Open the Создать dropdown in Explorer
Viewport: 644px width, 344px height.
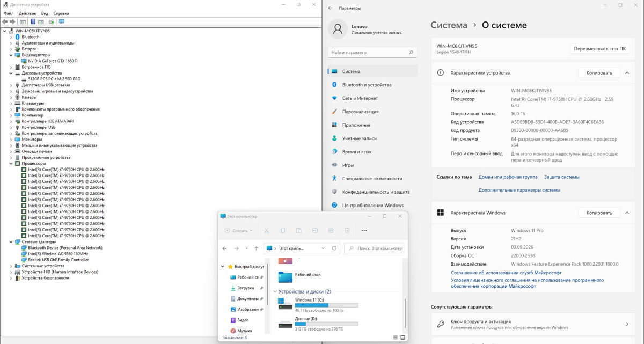click(x=239, y=231)
